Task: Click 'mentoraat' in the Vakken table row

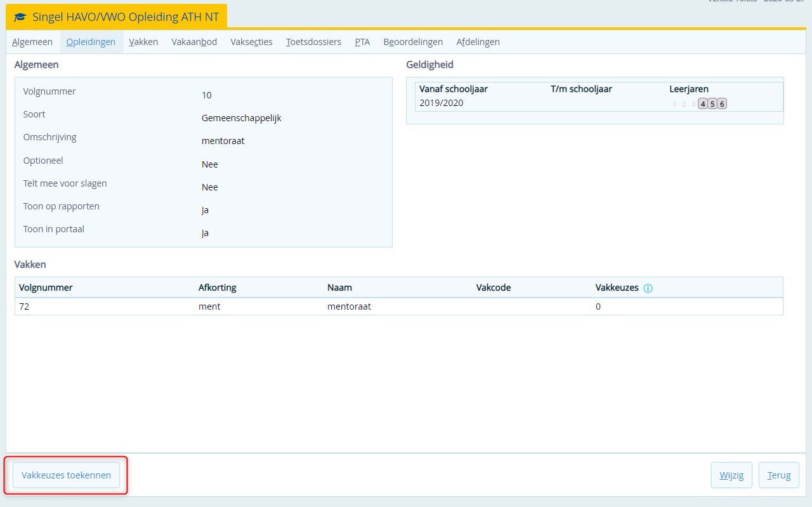Action: (x=349, y=306)
